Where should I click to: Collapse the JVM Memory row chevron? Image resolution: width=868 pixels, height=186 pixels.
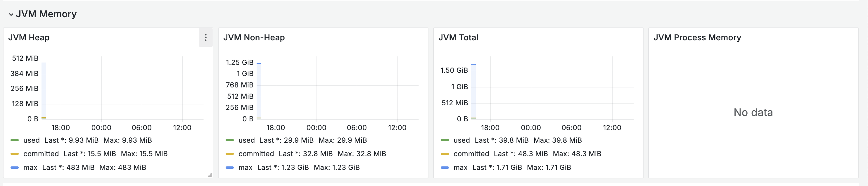(11, 15)
